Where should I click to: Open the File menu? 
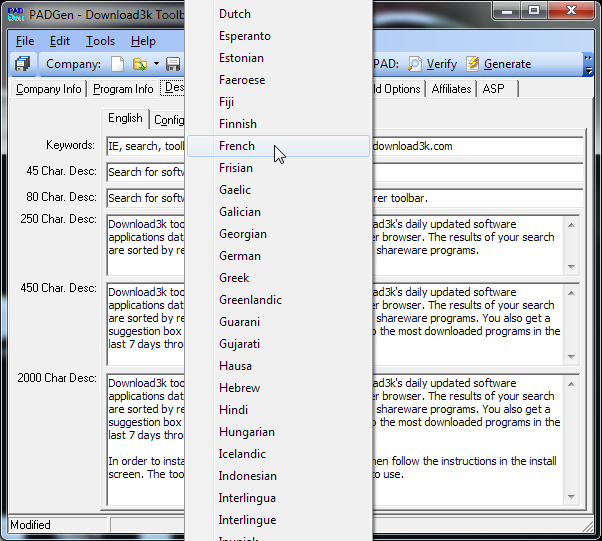coord(25,41)
